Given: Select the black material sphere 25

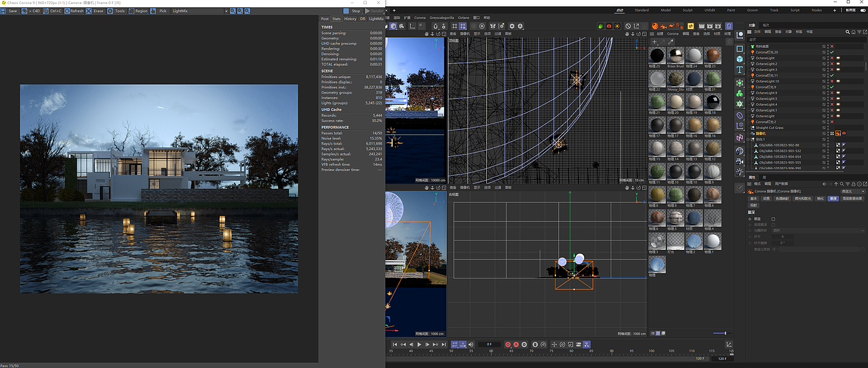Looking at the screenshot, I should click(x=656, y=55).
